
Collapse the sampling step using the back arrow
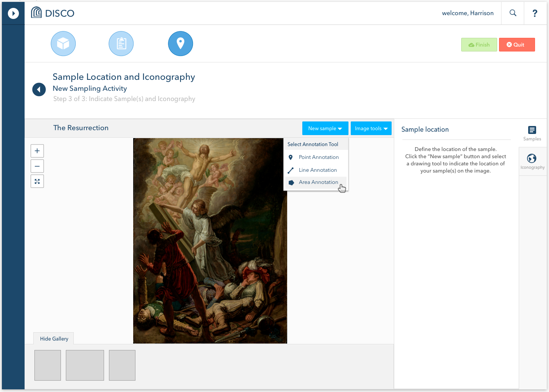pos(39,89)
